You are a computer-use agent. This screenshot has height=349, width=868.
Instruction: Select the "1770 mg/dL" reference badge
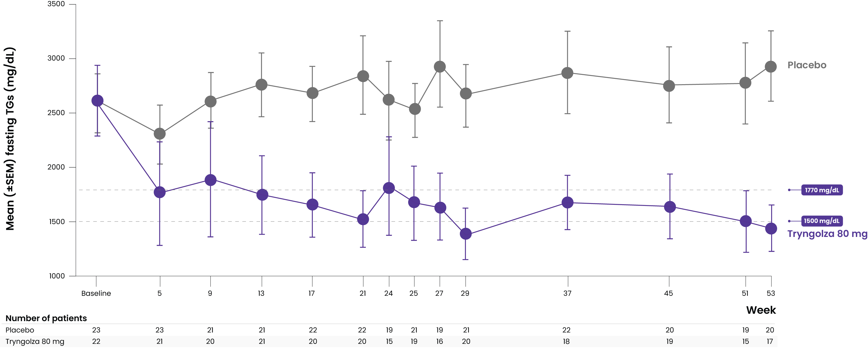(x=822, y=190)
